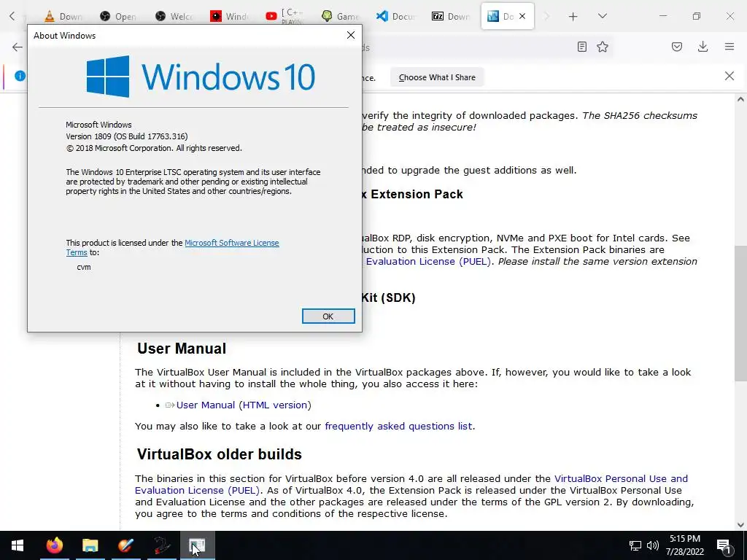Switch to the OBS Welcome tab

click(174, 16)
